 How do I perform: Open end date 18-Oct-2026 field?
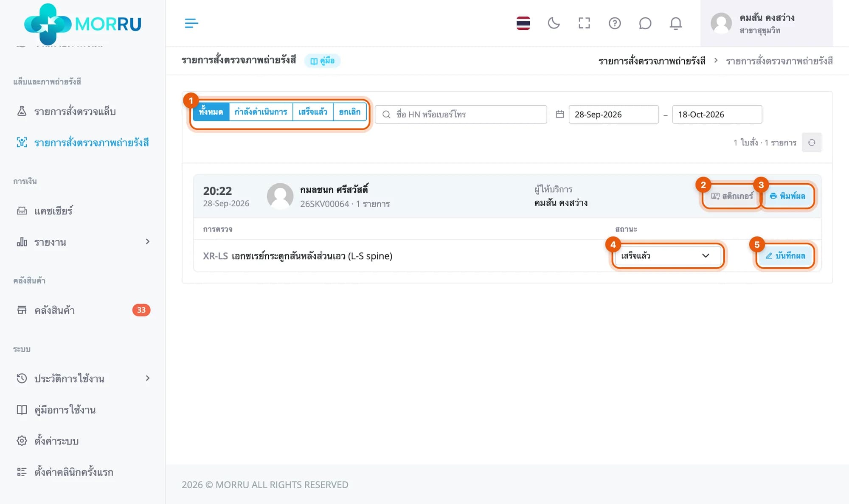coord(717,115)
